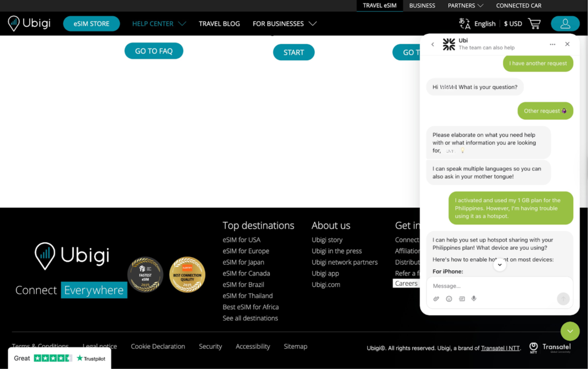Expand the For Businesses dropdown
The height and width of the screenshot is (369, 588).
(285, 24)
